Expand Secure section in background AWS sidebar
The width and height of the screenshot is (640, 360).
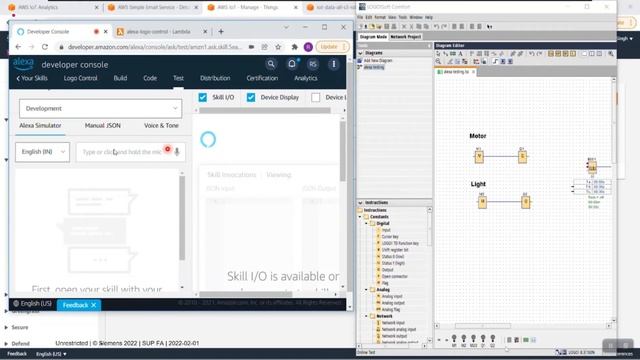point(6,327)
